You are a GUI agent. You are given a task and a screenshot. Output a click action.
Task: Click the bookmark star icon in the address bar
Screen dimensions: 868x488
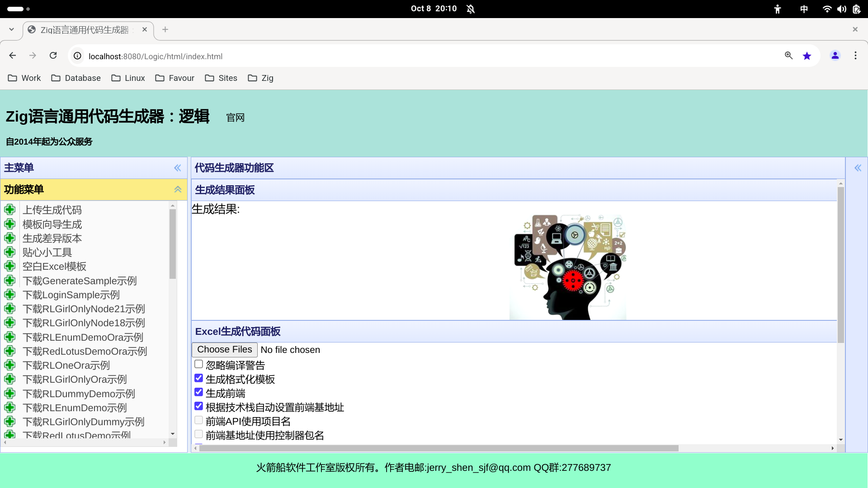click(807, 56)
